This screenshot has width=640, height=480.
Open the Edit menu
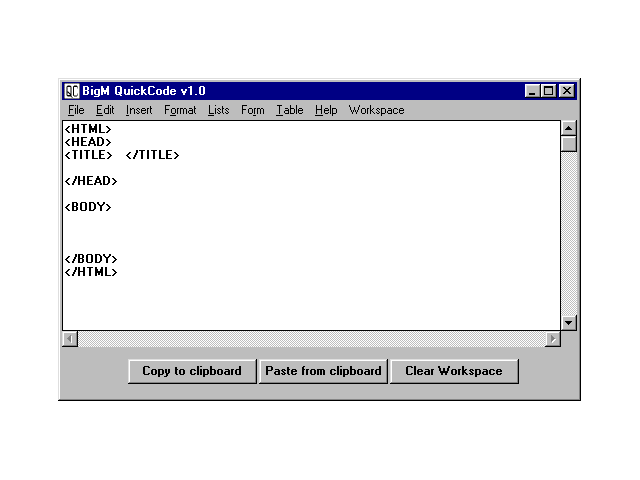105,110
